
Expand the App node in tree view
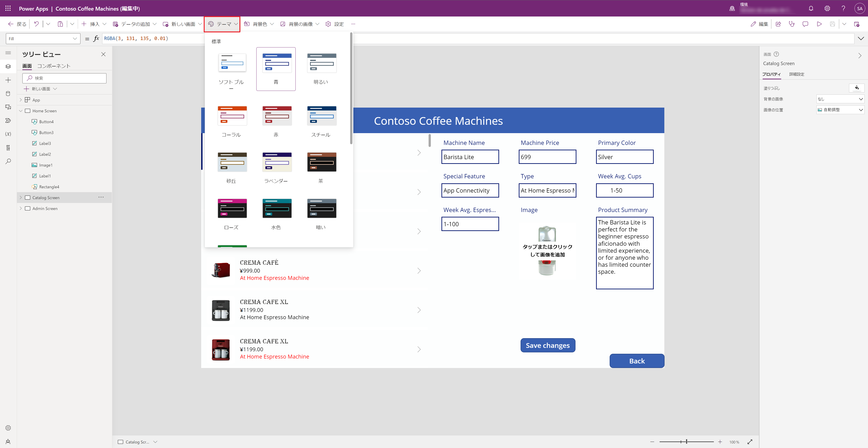point(21,100)
